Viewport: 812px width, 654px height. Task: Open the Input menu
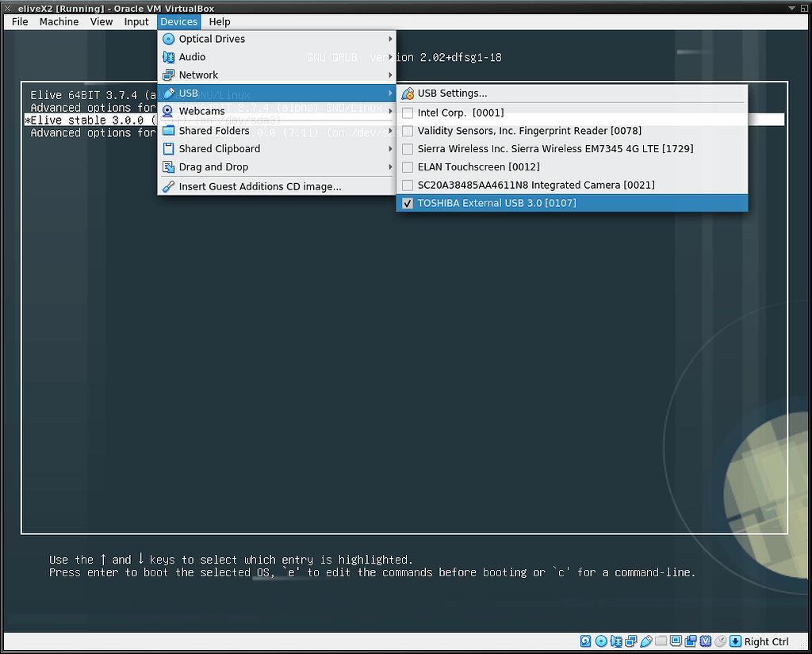[x=136, y=21]
